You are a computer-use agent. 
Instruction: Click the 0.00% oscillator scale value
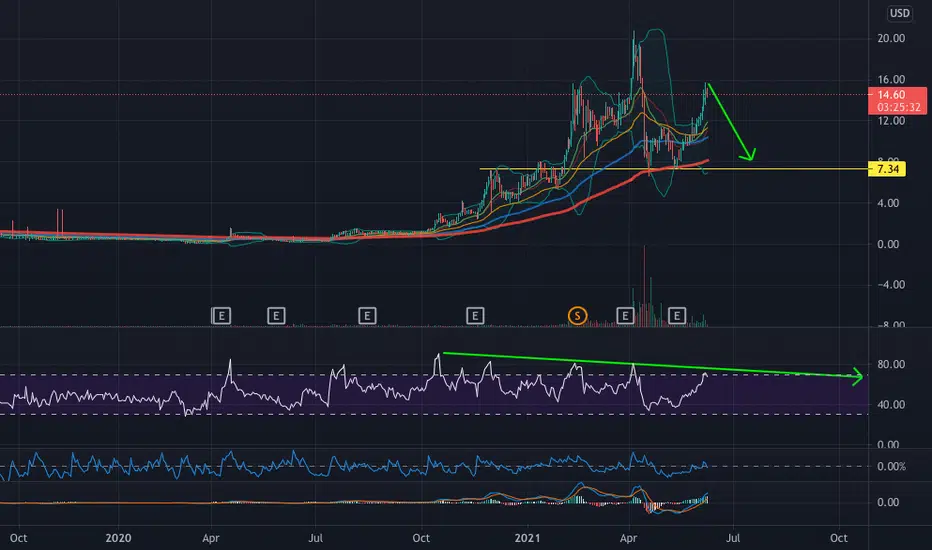(x=891, y=467)
